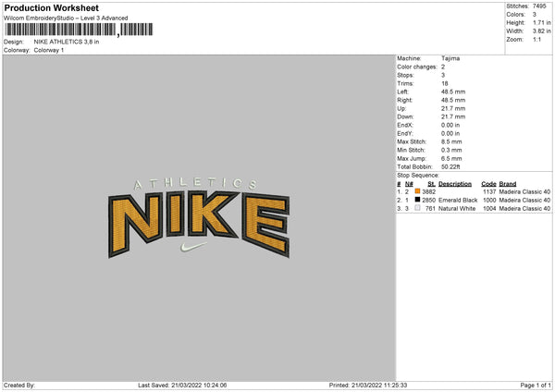
Task: Click the Left value 48.5 mm
Action: [453, 92]
